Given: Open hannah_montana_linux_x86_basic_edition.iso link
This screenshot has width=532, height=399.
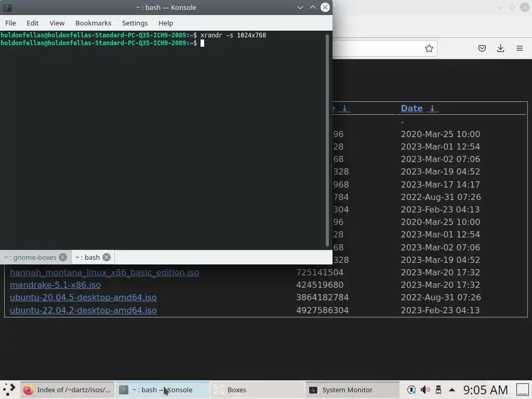Looking at the screenshot, I should coord(104,272).
